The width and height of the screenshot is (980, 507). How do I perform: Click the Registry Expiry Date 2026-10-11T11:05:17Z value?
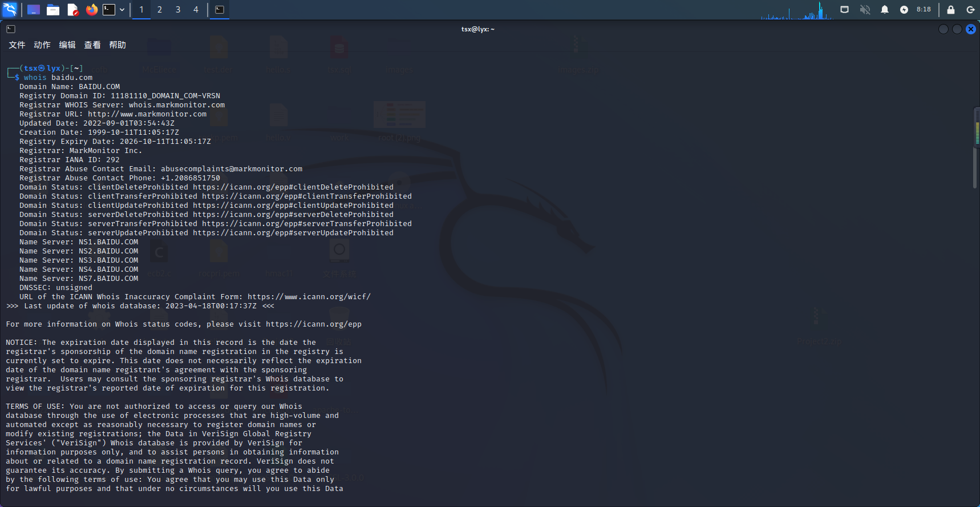[x=165, y=142]
